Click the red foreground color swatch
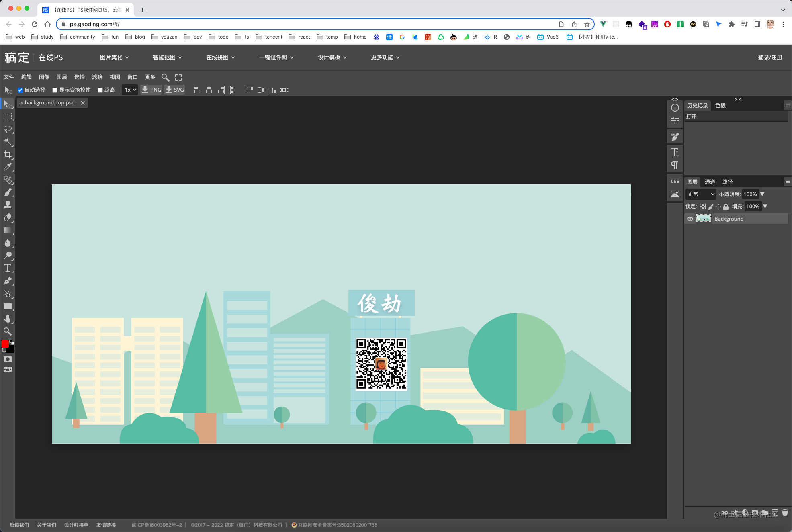792x532 pixels. (5, 344)
